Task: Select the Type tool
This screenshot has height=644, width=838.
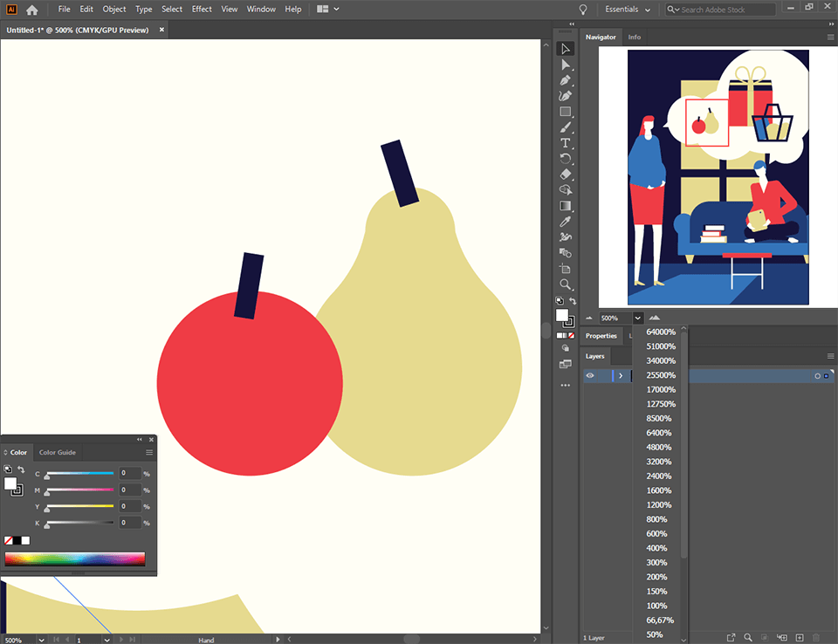Action: [566, 143]
